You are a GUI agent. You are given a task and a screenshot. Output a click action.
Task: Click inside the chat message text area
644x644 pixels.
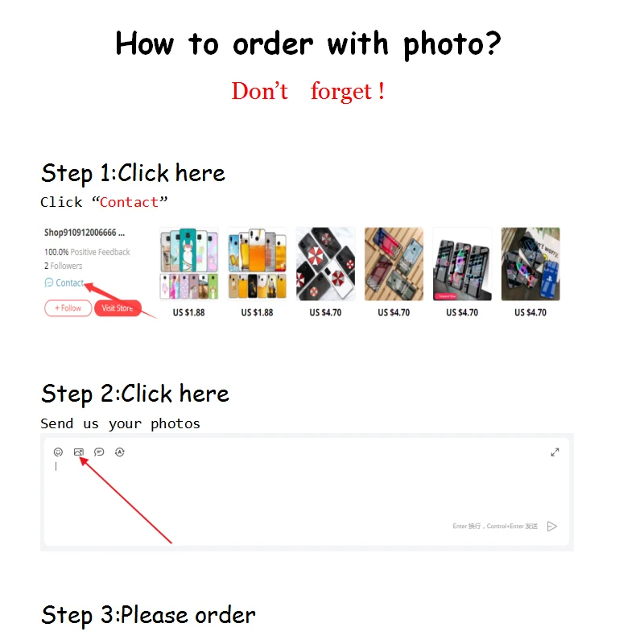(307, 493)
